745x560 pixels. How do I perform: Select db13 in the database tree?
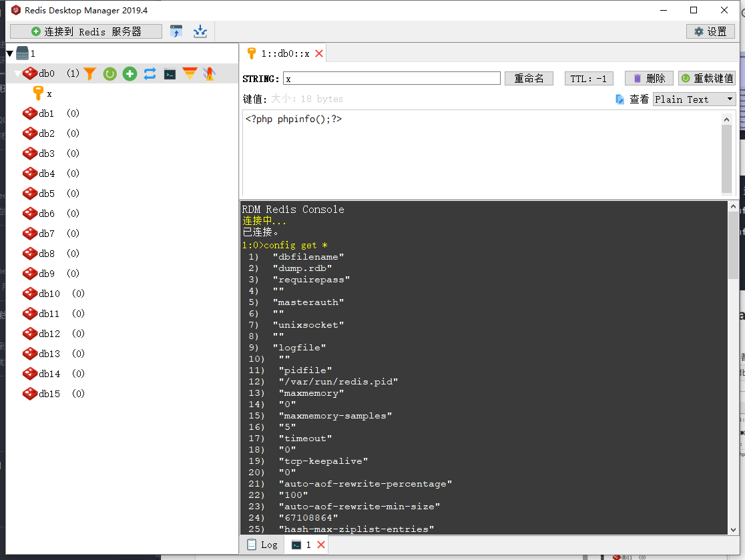[x=49, y=353]
